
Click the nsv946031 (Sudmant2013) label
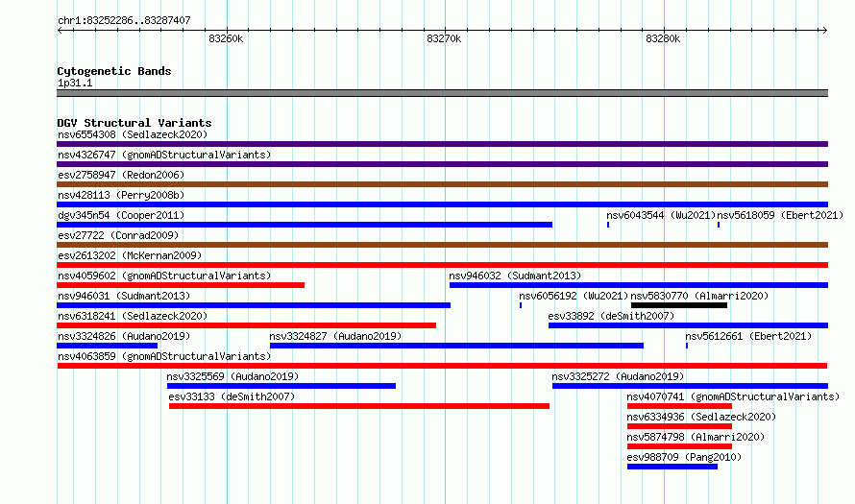click(124, 296)
